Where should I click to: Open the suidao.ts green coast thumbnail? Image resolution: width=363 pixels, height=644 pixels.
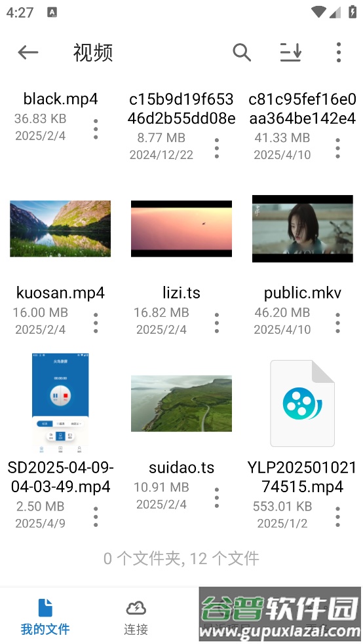[x=181, y=403]
